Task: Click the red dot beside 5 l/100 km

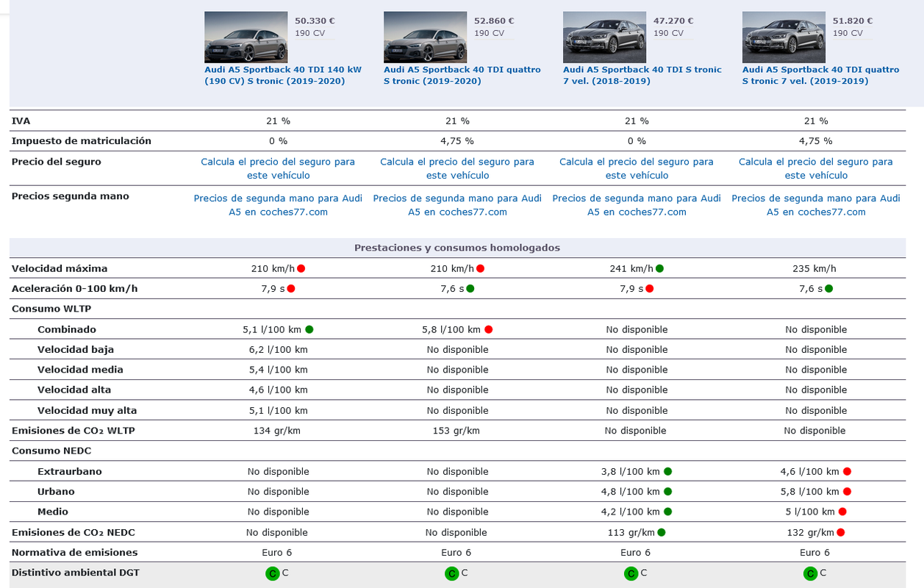Action: (842, 512)
